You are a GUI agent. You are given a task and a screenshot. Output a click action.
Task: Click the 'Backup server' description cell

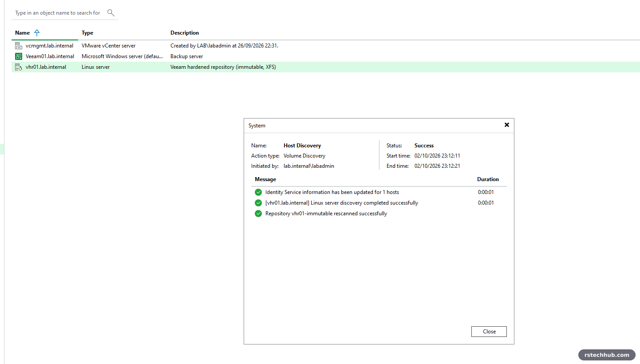pyautogui.click(x=186, y=56)
